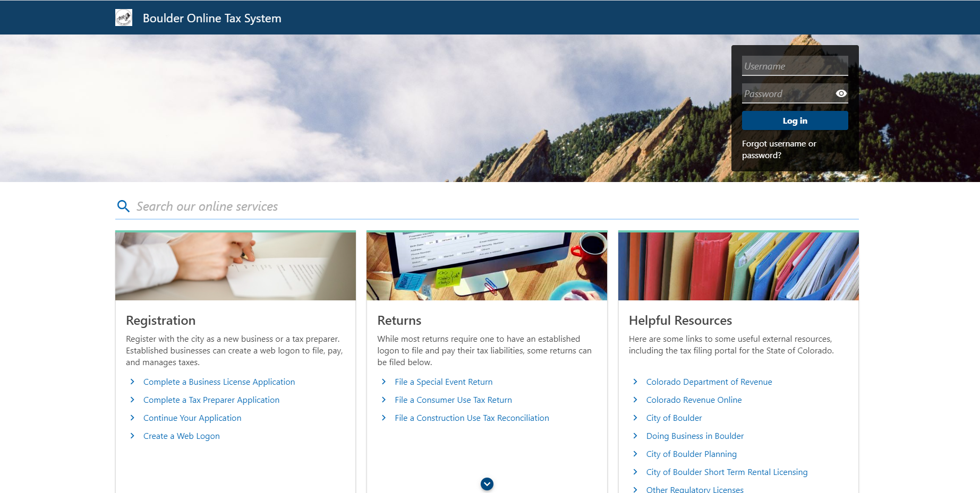Viewport: 980px width, 493px height.
Task: Click chevron beside Create a Web Logon
Action: pos(132,436)
